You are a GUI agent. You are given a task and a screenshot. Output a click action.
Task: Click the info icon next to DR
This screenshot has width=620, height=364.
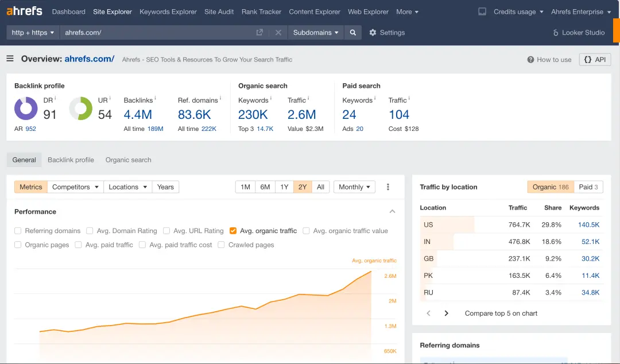tap(55, 98)
